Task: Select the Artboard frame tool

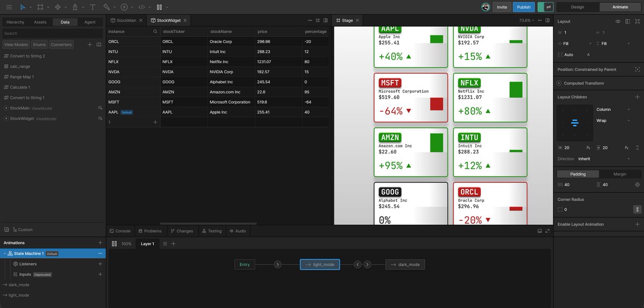Action: tap(40, 7)
